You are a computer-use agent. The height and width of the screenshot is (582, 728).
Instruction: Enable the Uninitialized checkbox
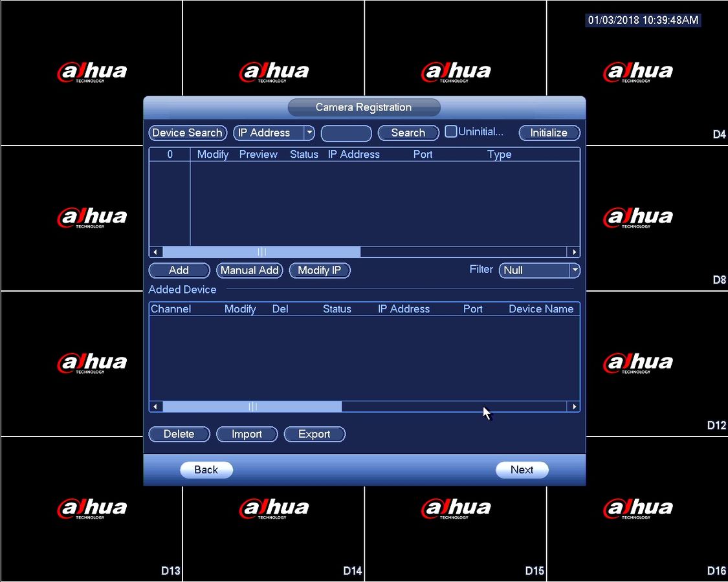450,131
